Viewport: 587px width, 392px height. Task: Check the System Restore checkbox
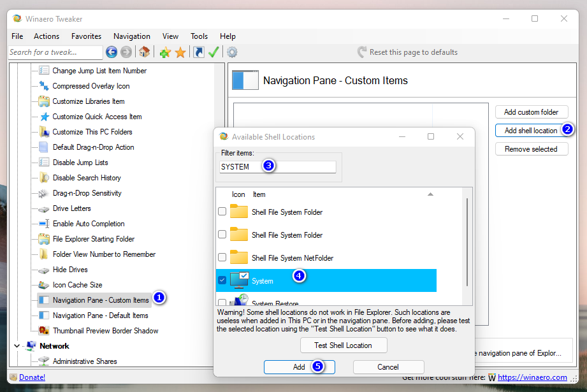click(x=222, y=302)
